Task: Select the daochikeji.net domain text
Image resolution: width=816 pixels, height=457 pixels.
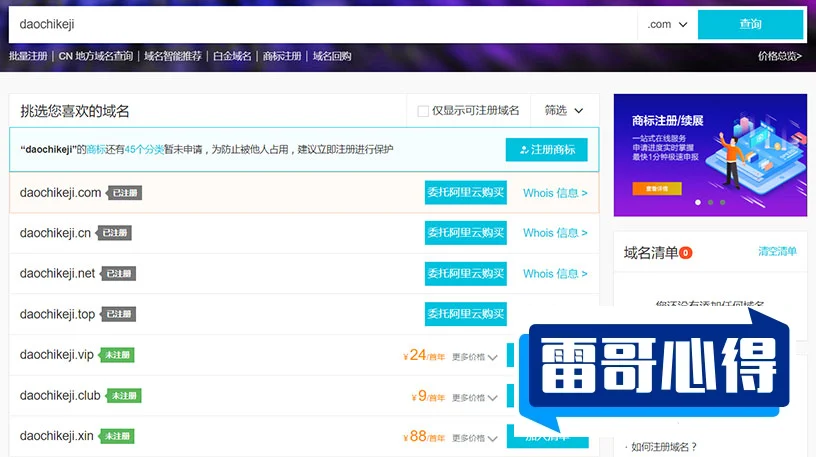Action: click(x=57, y=273)
